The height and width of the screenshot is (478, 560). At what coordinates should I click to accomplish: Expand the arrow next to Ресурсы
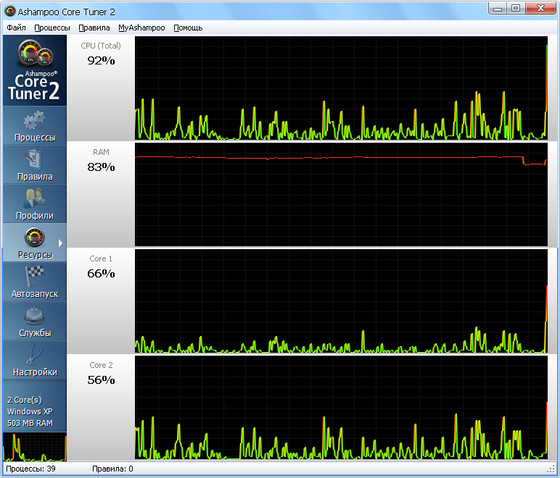coord(60,243)
